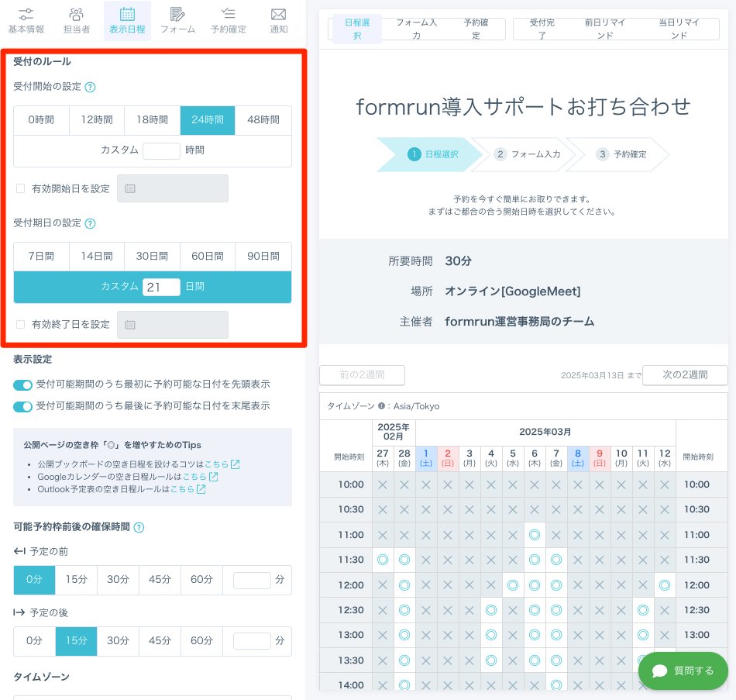Select 14日間 reception period option
This screenshot has width=736, height=700.
coord(97,257)
